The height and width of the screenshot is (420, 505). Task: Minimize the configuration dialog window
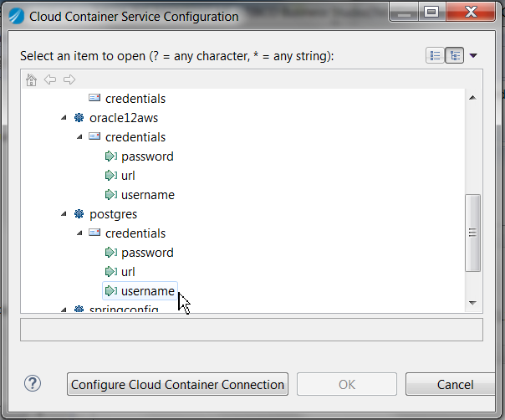(404, 13)
